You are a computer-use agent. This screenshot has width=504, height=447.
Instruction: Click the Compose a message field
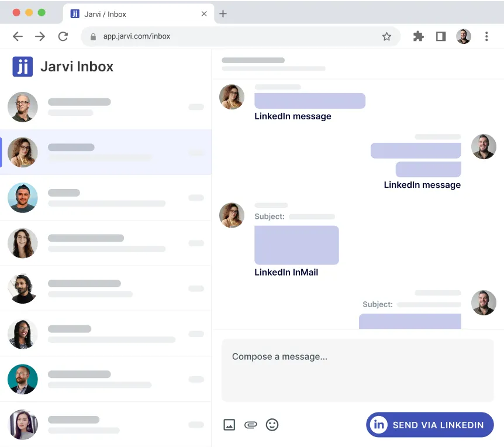click(357, 370)
